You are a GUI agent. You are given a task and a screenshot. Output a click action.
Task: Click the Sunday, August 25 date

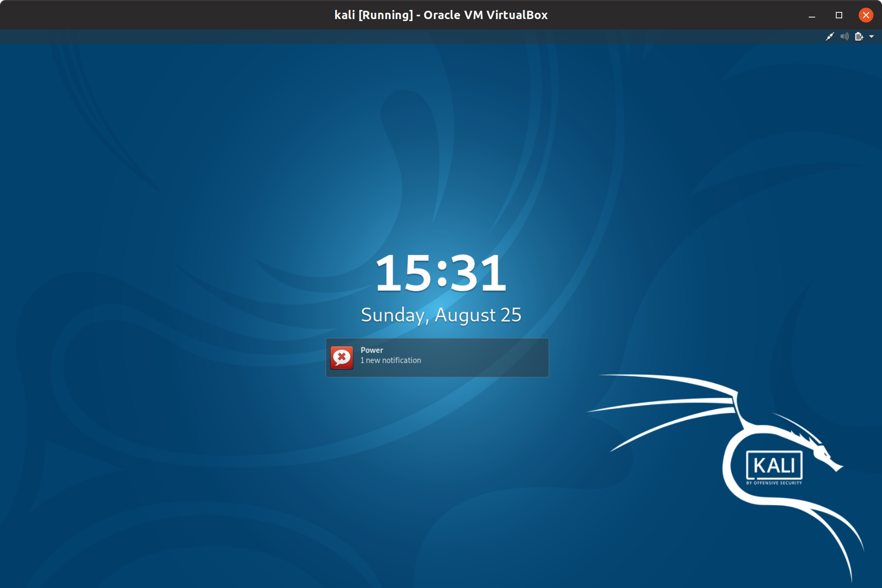(x=441, y=315)
